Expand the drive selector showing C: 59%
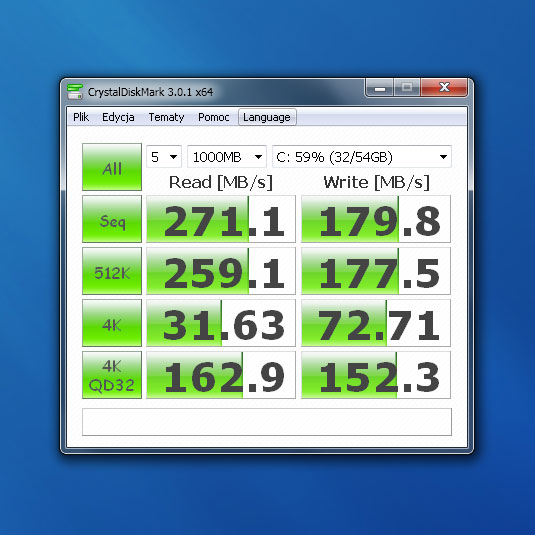This screenshot has height=535, width=535. pos(362,157)
